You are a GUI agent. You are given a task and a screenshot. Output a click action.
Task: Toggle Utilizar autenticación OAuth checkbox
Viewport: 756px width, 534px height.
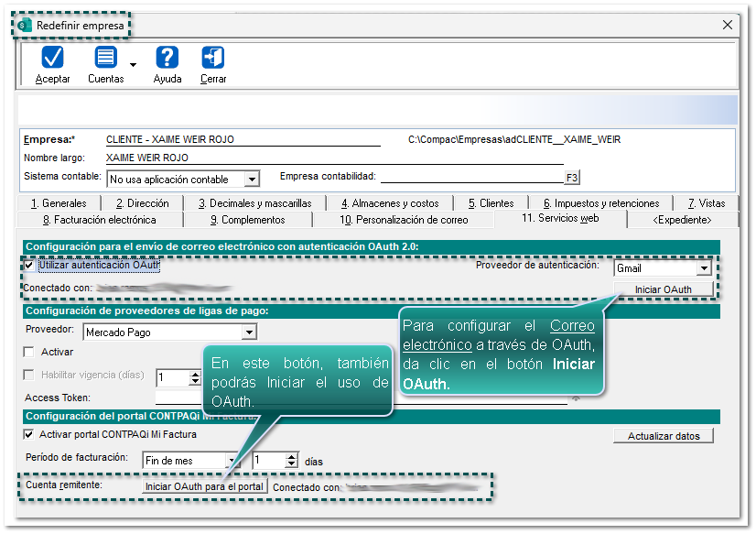click(29, 266)
